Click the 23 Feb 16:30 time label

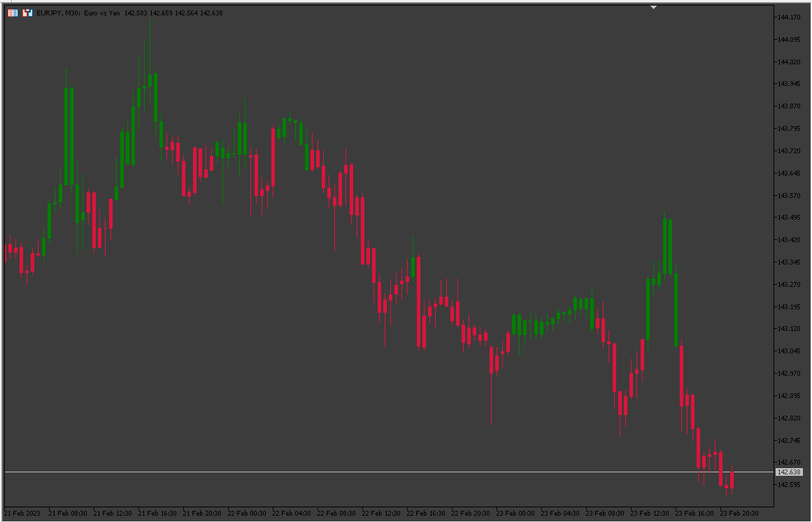click(695, 514)
